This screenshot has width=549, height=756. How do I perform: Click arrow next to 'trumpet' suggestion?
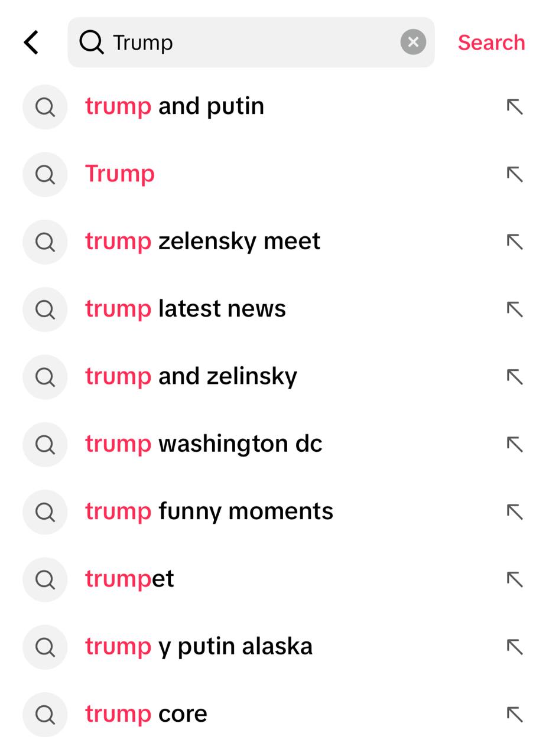point(515,579)
